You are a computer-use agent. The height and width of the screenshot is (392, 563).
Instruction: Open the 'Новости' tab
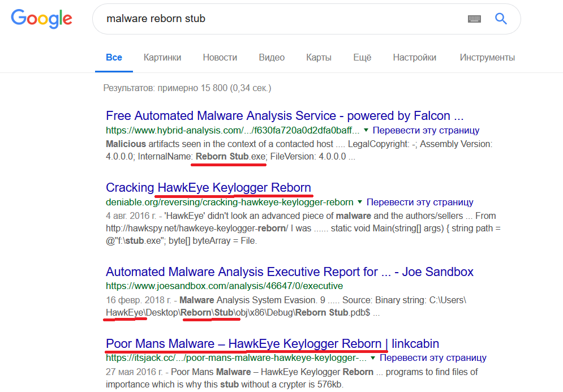(220, 58)
